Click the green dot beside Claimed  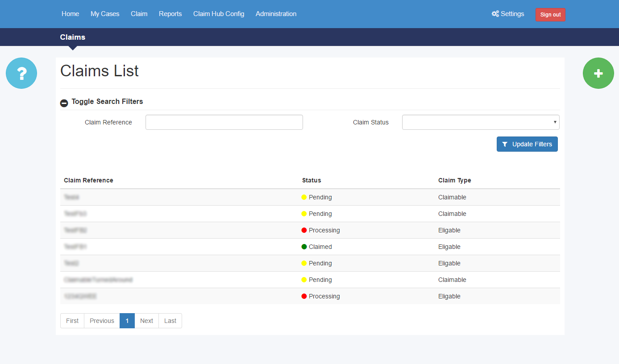pyautogui.click(x=304, y=247)
